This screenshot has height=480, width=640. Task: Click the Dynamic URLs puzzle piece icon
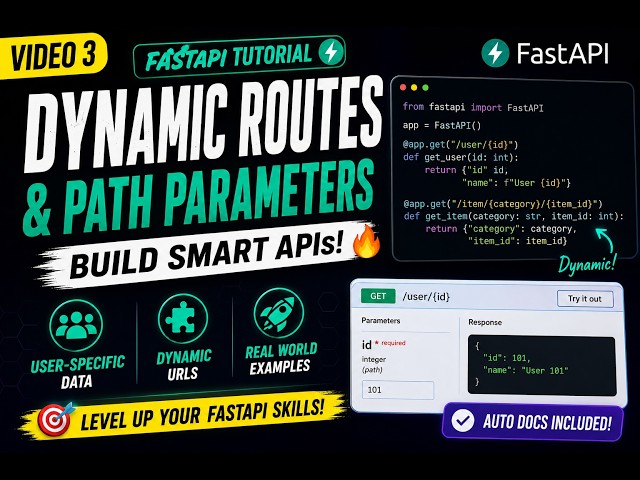pyautogui.click(x=183, y=319)
